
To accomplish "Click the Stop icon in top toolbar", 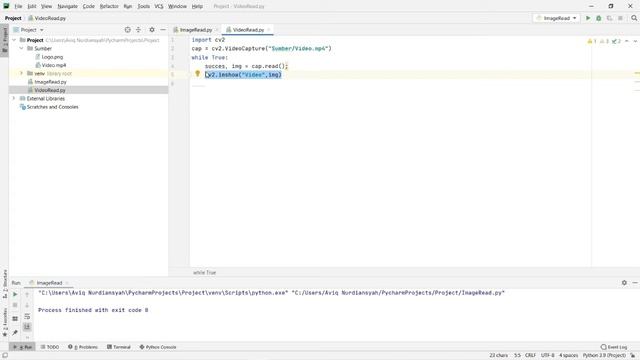I will click(620, 18).
